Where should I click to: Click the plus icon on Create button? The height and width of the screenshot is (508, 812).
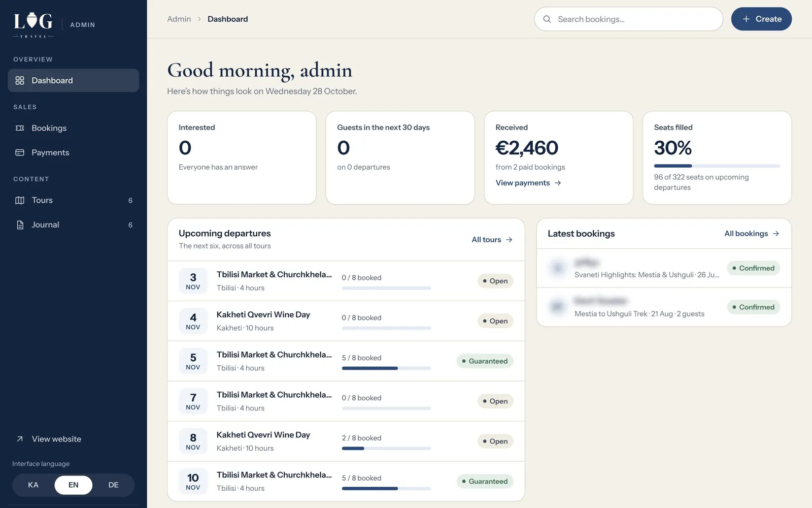click(746, 19)
